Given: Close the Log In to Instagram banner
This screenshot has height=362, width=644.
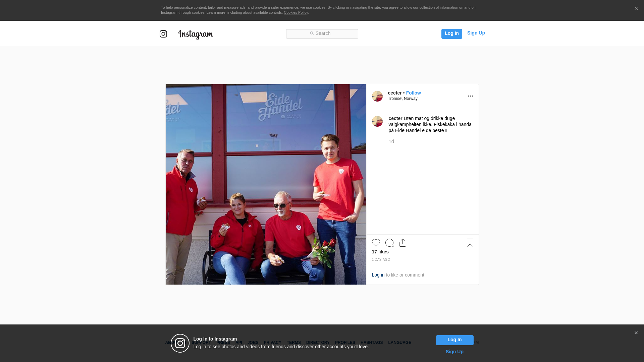Looking at the screenshot, I should point(636,333).
